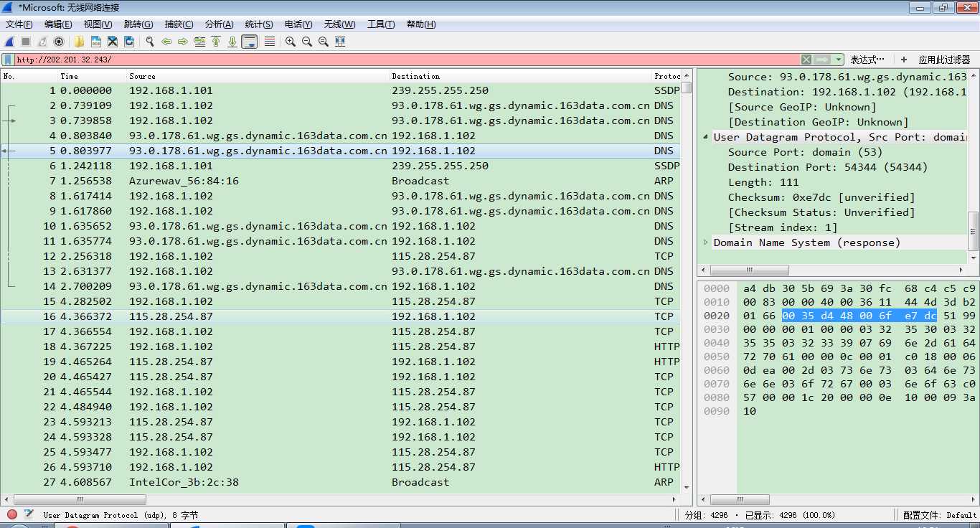
Task: Toggle auto-scroll during live capture
Action: click(x=250, y=42)
